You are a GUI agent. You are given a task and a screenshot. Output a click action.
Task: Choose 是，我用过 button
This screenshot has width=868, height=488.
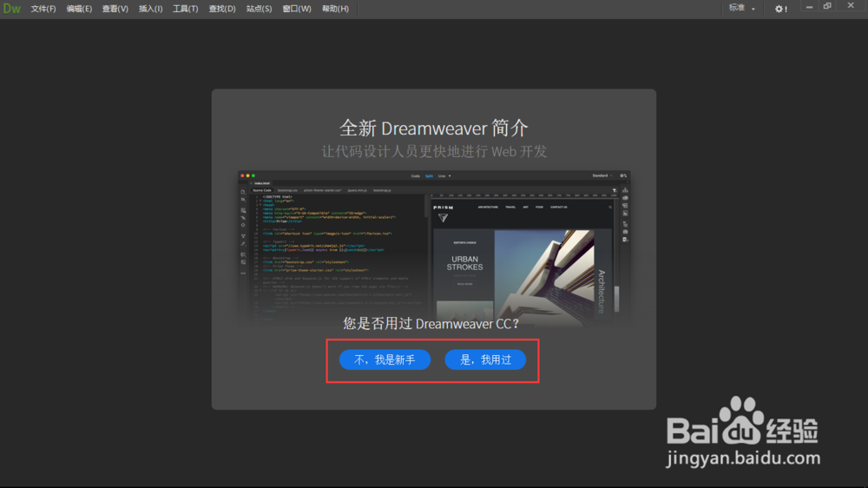485,359
